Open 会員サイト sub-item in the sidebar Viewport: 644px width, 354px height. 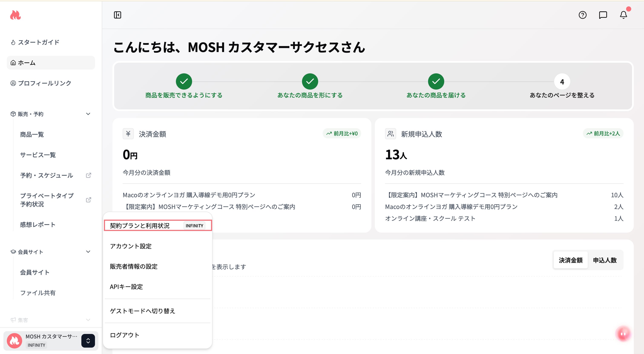point(35,272)
